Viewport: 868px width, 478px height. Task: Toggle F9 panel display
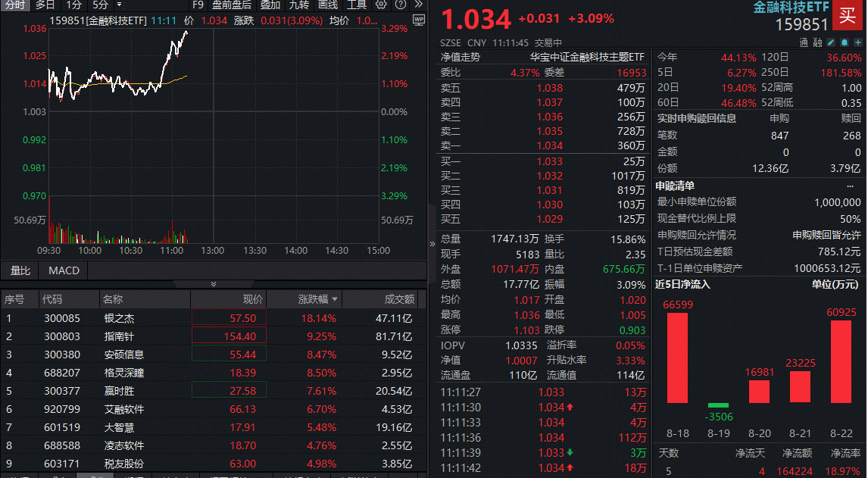(x=198, y=5)
